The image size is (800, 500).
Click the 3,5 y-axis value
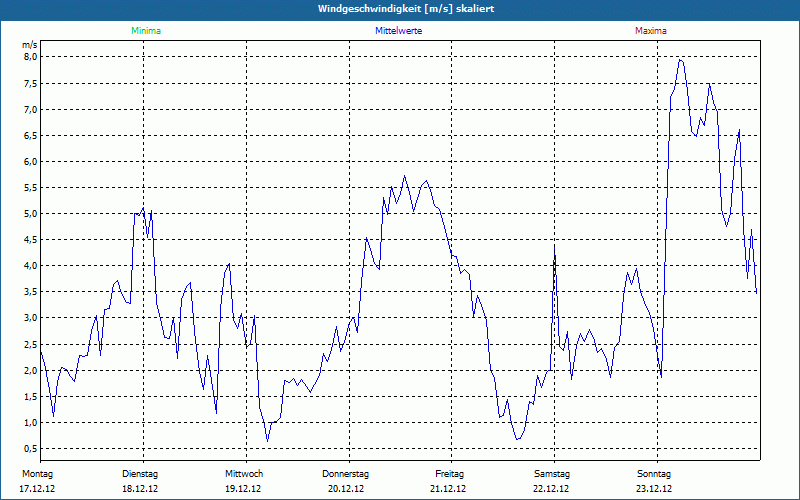(31, 292)
